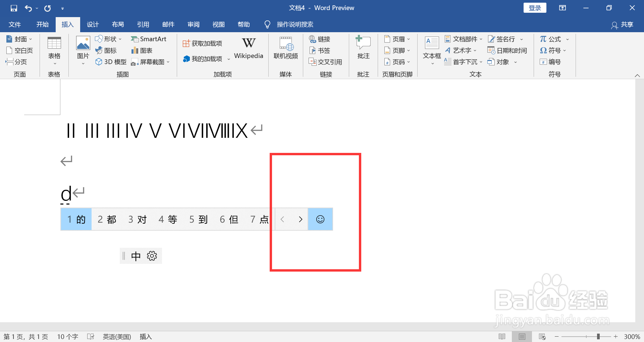Viewport: 644px width, 342px height.
Task: Insert a SmartArt graphic
Action: tap(149, 39)
